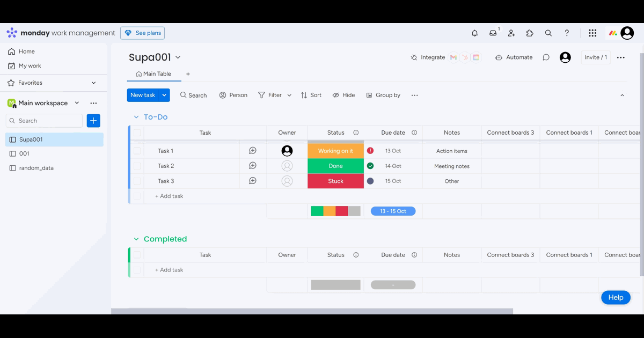Click Person filter in toolbar
644x338 pixels.
pos(233,95)
